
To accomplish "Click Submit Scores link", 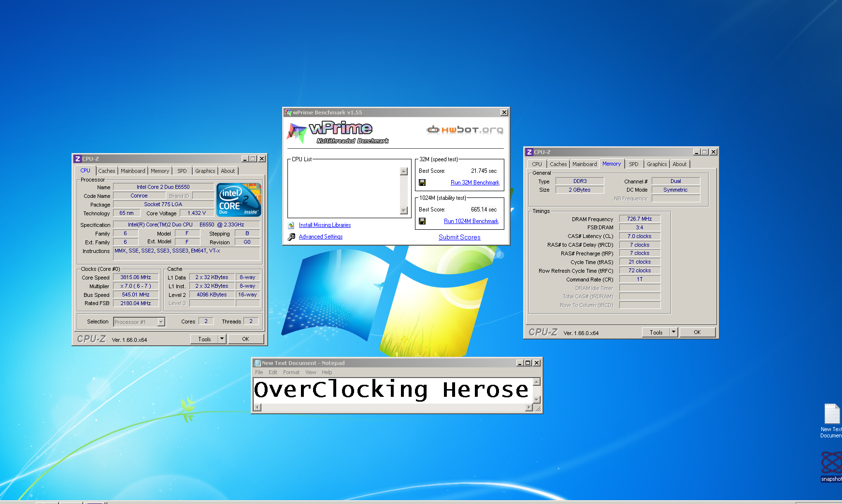I will tap(459, 237).
